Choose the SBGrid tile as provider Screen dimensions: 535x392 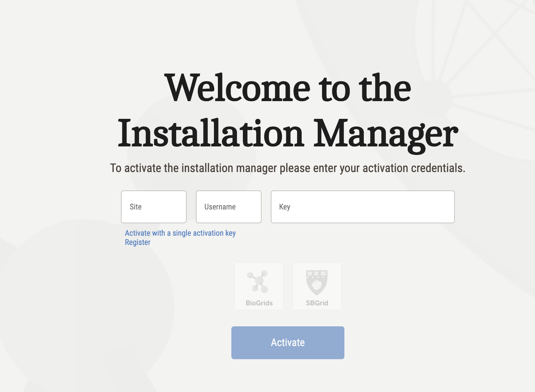click(x=317, y=286)
